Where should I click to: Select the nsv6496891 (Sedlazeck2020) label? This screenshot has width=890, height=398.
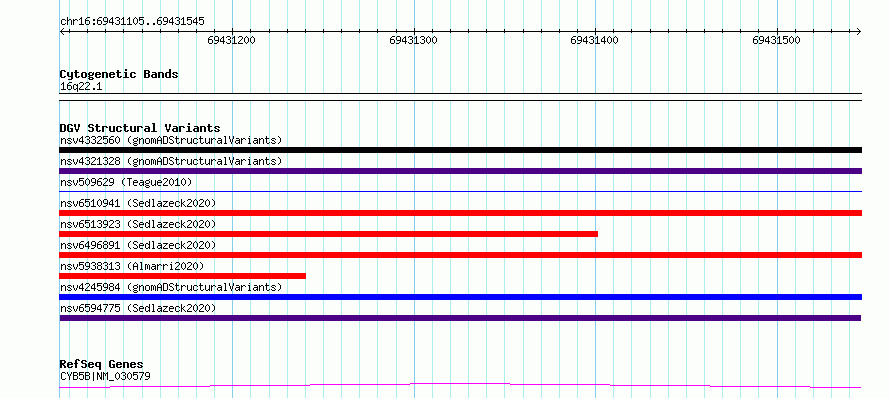138,245
